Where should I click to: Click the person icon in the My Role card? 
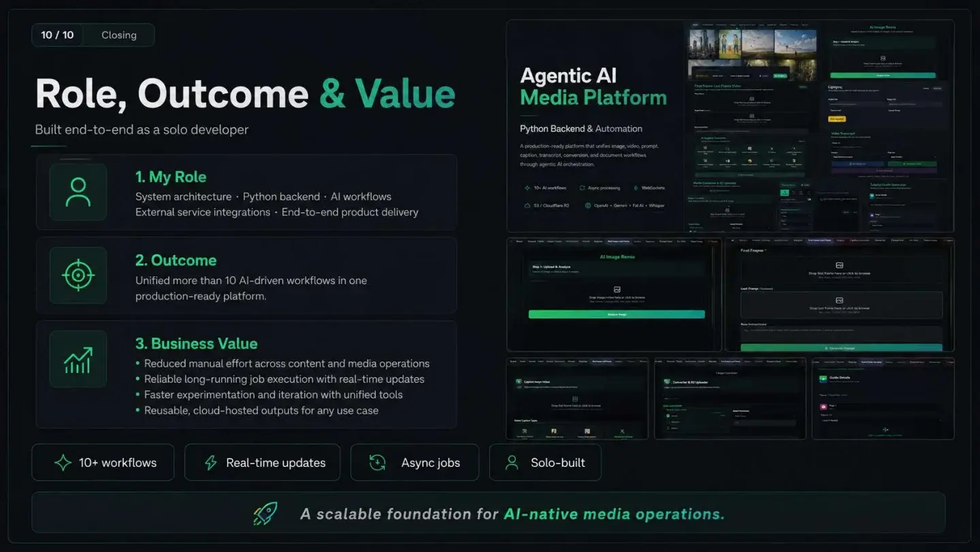[78, 192]
